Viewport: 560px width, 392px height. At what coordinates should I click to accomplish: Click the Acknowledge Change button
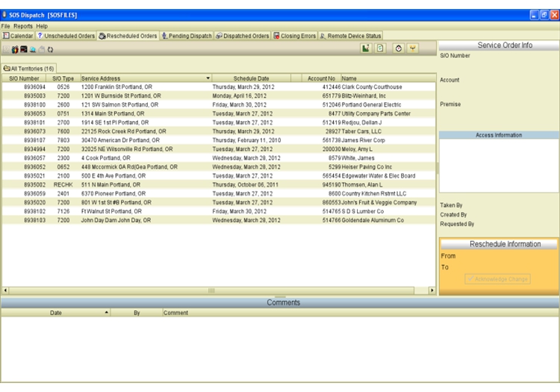pos(497,279)
